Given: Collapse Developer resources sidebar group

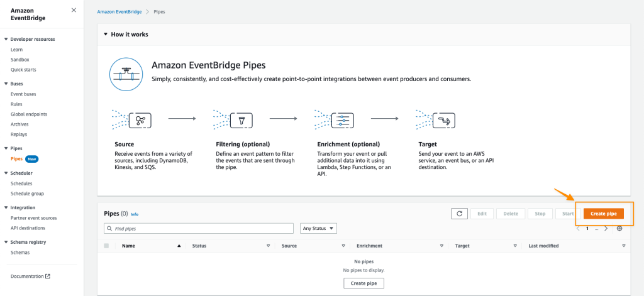Looking at the screenshot, I should coord(6,39).
